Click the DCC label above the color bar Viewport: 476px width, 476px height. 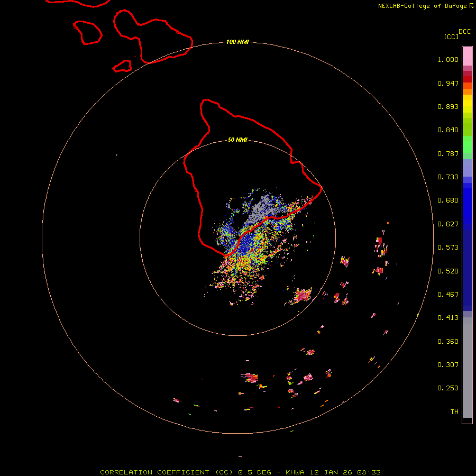(464, 32)
